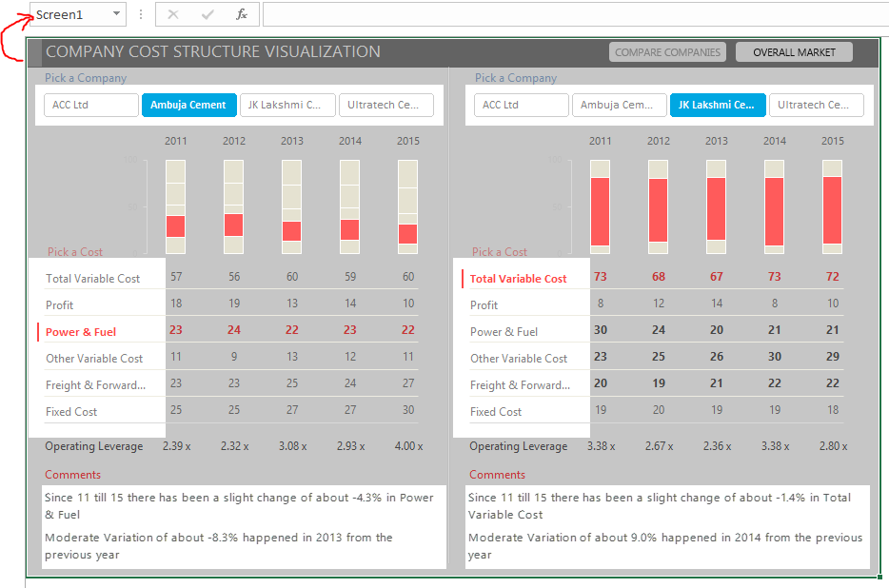Click right panel 2015 red bar segment

point(832,210)
